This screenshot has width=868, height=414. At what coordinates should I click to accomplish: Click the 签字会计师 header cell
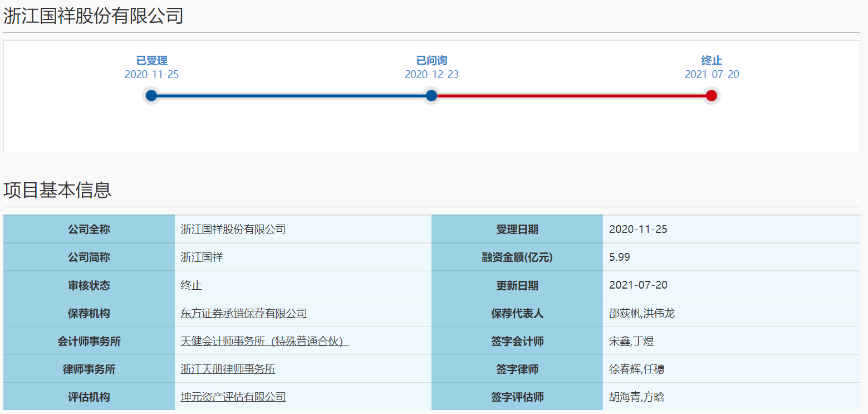pos(517,341)
